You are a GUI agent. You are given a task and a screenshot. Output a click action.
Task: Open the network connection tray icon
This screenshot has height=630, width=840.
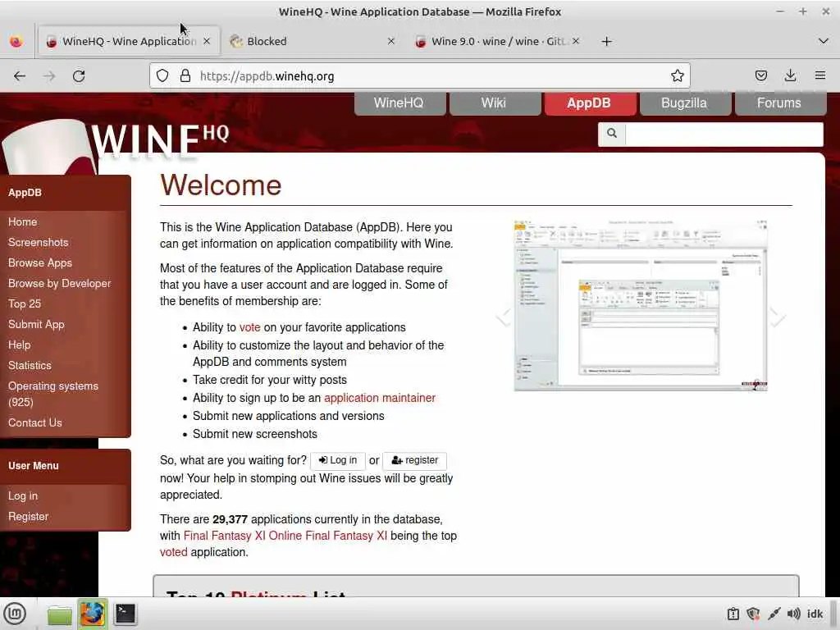click(774, 614)
